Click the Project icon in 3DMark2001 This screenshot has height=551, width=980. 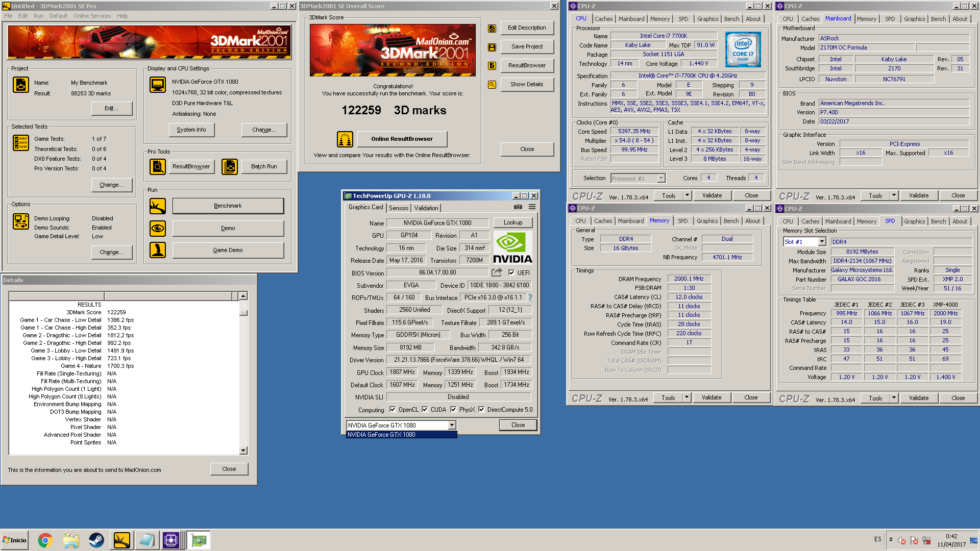21,85
